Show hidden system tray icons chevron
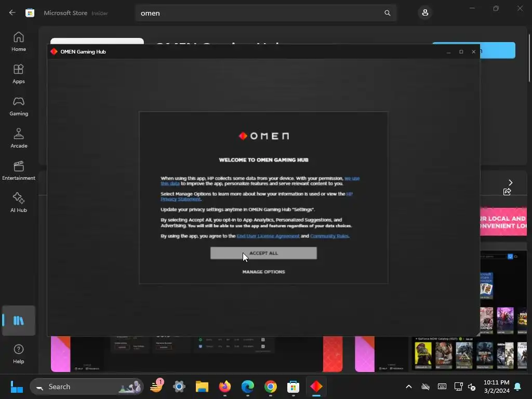 click(409, 387)
